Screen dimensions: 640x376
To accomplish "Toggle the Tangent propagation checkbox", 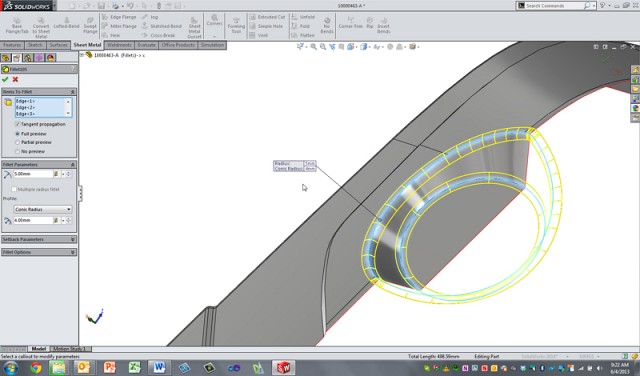I will (x=18, y=124).
